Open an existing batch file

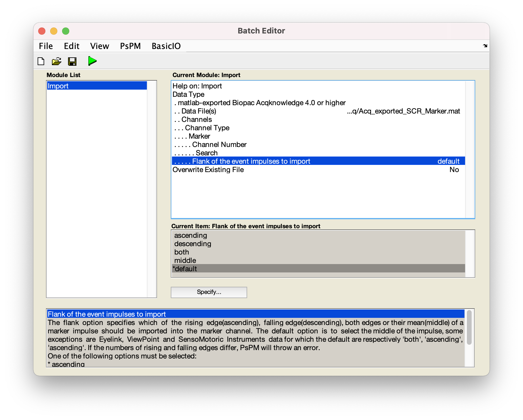coord(56,61)
